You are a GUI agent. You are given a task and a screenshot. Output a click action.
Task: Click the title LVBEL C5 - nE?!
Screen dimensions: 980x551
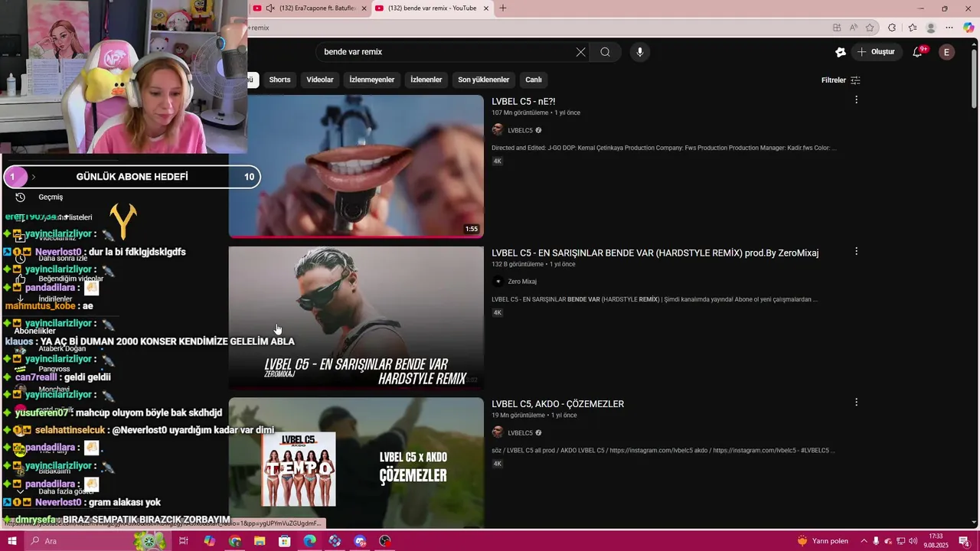pos(524,101)
